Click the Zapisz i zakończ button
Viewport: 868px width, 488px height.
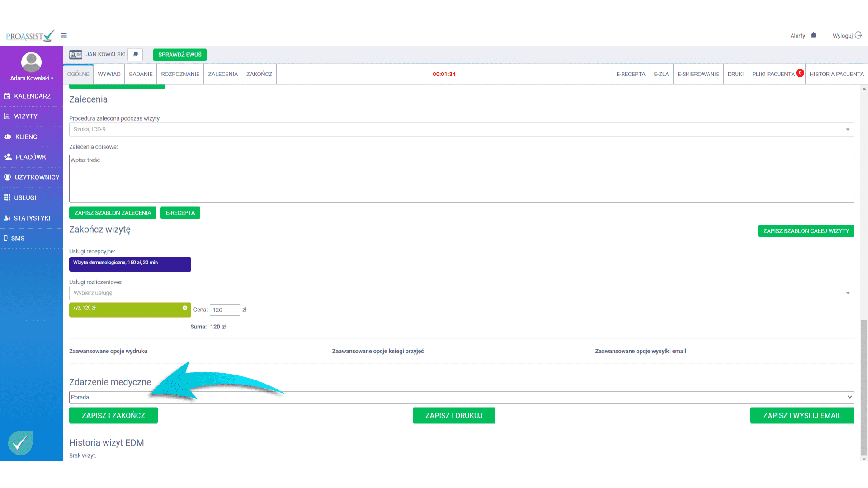tap(113, 416)
